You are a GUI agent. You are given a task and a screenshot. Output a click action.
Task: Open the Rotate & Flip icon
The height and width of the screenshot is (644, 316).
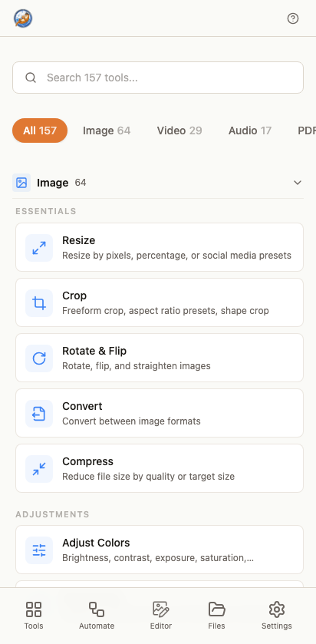pos(39,358)
